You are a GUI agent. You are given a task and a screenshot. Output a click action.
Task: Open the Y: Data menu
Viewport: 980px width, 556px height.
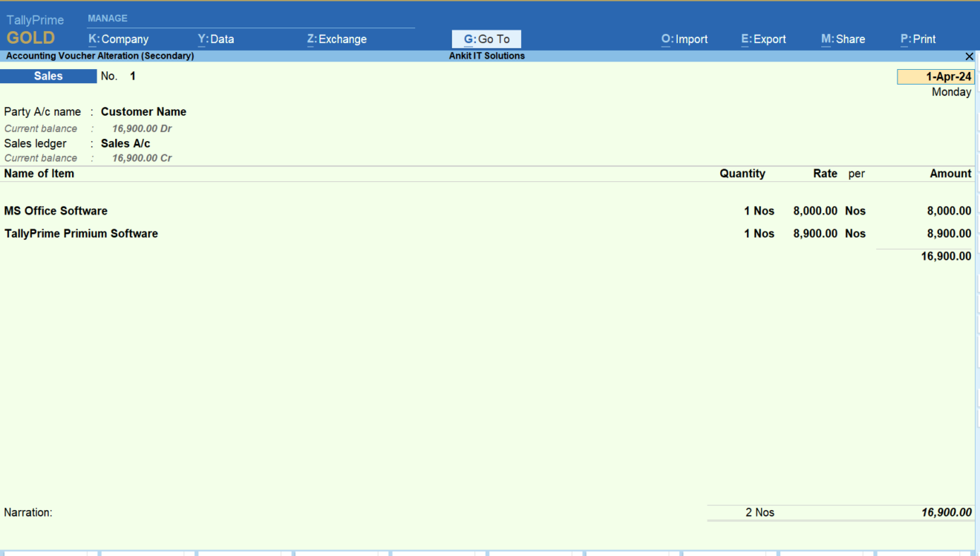(216, 39)
